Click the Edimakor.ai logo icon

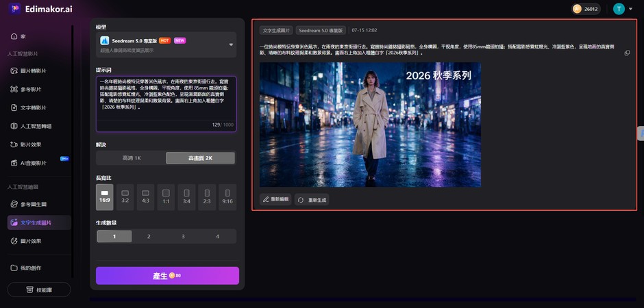click(15, 9)
